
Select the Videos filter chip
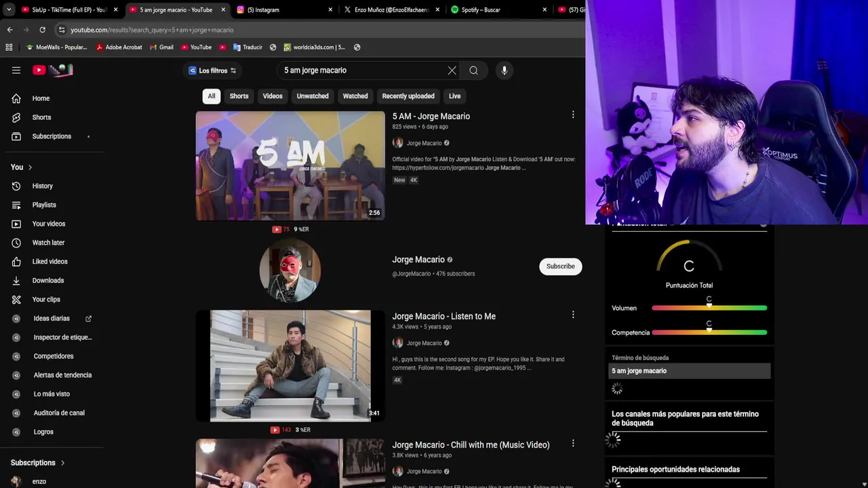(x=273, y=96)
